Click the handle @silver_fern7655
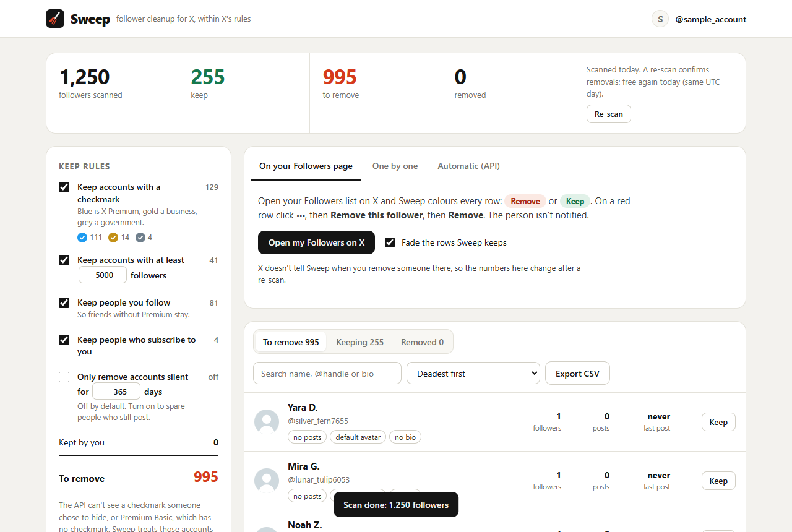 [318, 421]
